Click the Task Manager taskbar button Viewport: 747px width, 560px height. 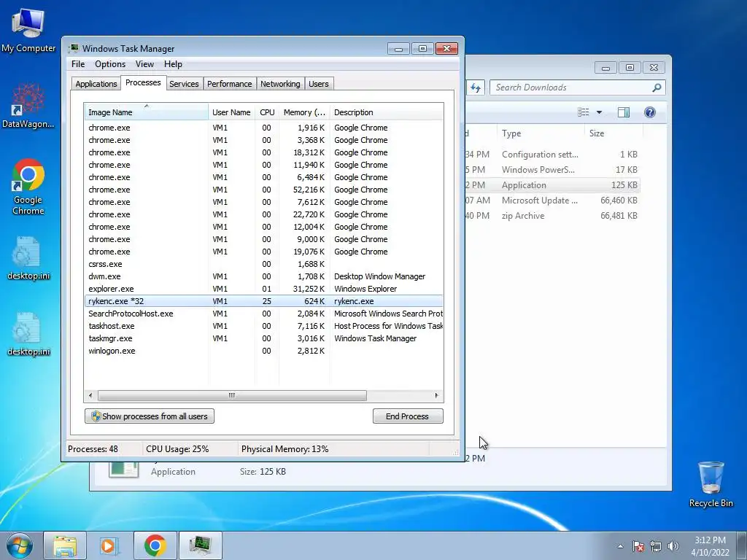(201, 545)
